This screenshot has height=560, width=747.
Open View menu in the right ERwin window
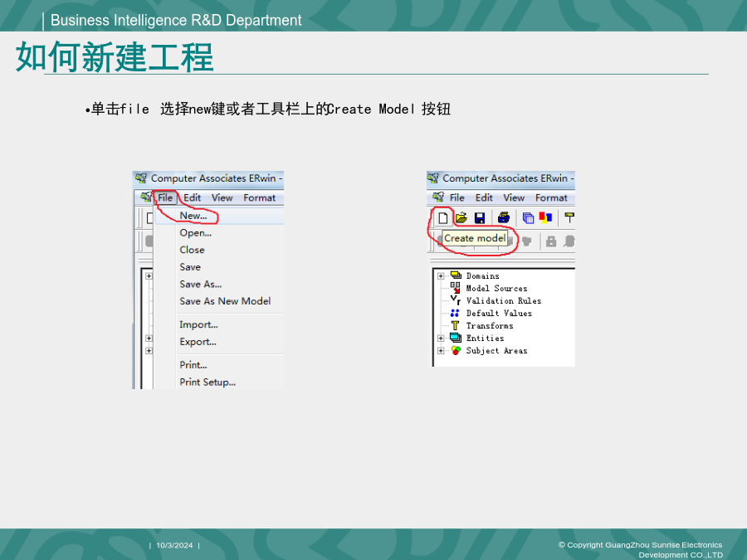[514, 197]
